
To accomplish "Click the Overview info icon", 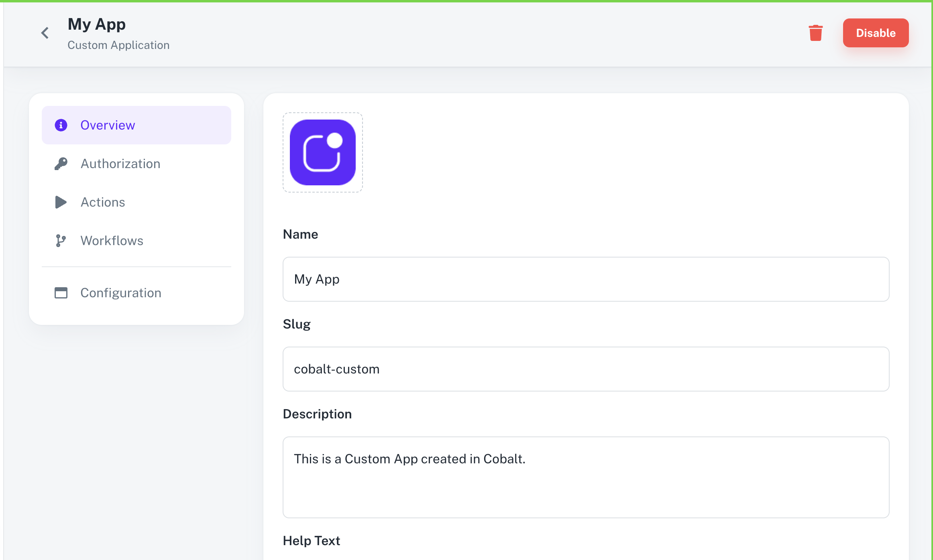I will (61, 125).
